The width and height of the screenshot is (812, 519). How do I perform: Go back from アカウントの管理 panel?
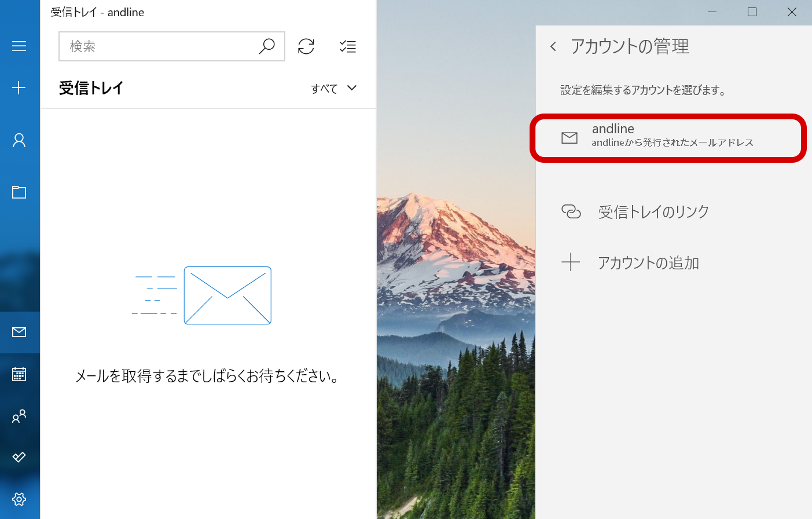pos(553,46)
